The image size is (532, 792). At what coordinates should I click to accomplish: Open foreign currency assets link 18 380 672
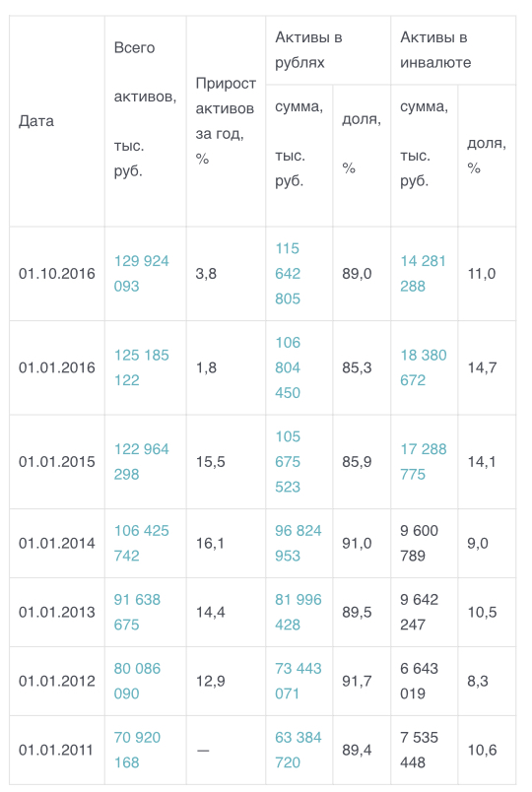tap(424, 367)
